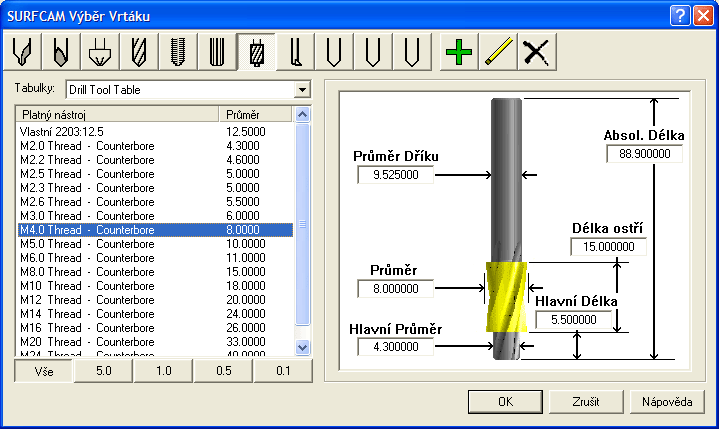Screen dimensions: 719x429
Task: Open the Tabulky Drill Tool Table dropdown
Action: pos(302,89)
